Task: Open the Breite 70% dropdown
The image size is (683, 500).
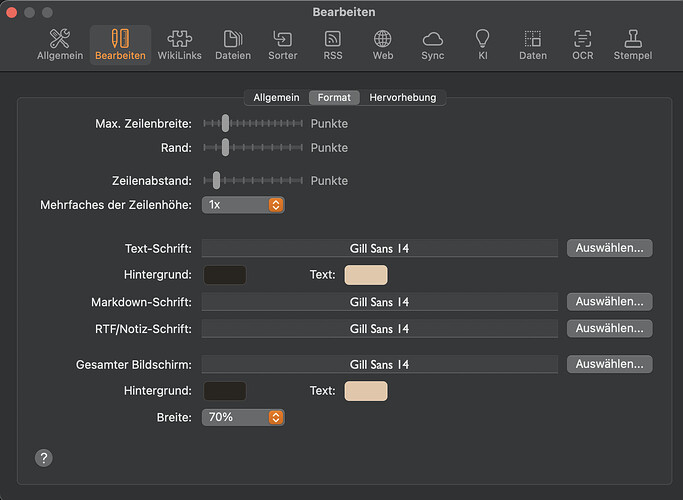Action: [243, 417]
